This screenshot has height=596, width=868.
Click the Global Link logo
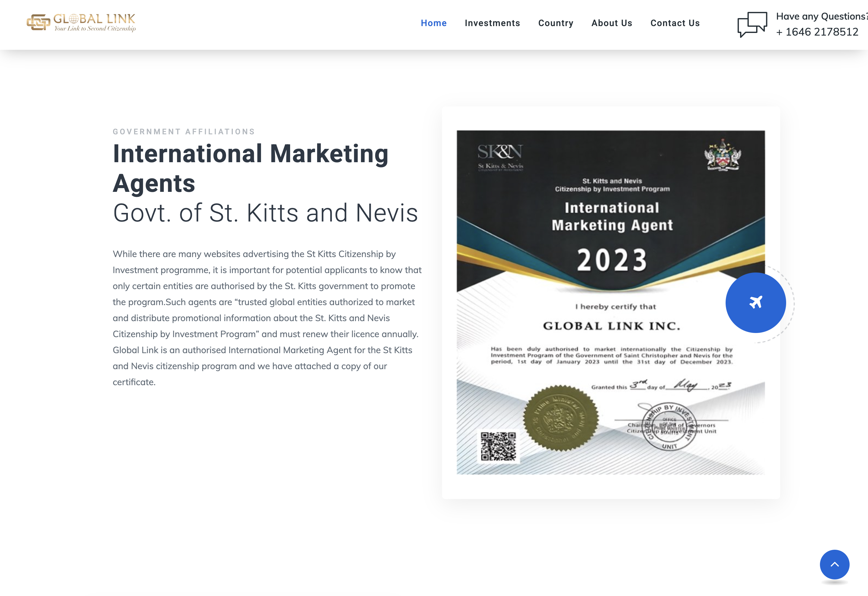[x=81, y=23]
